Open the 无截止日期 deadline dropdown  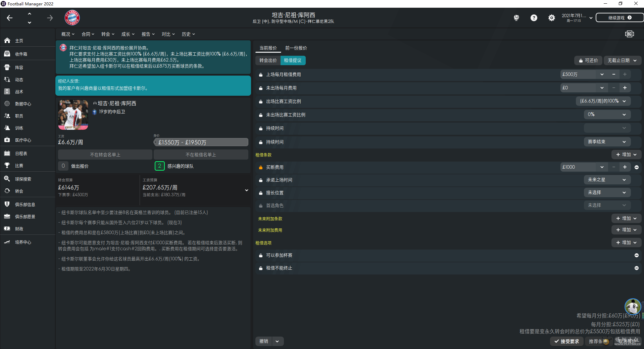pyautogui.click(x=622, y=60)
